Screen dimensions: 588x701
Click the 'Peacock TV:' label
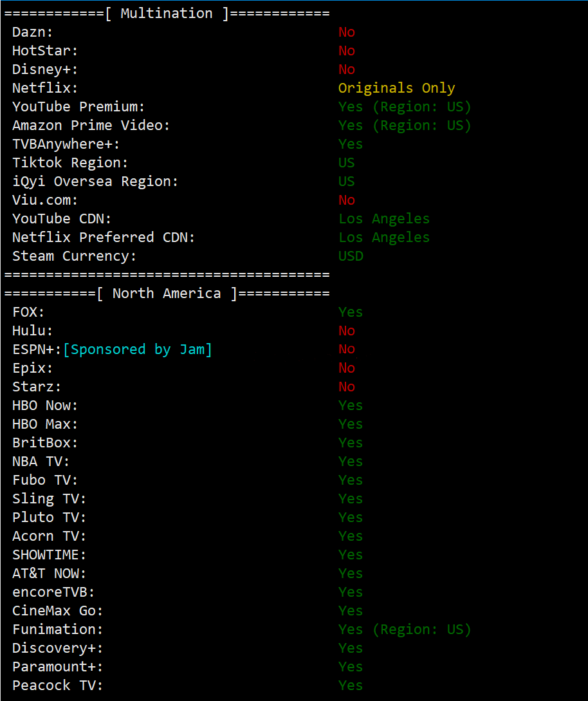57,686
